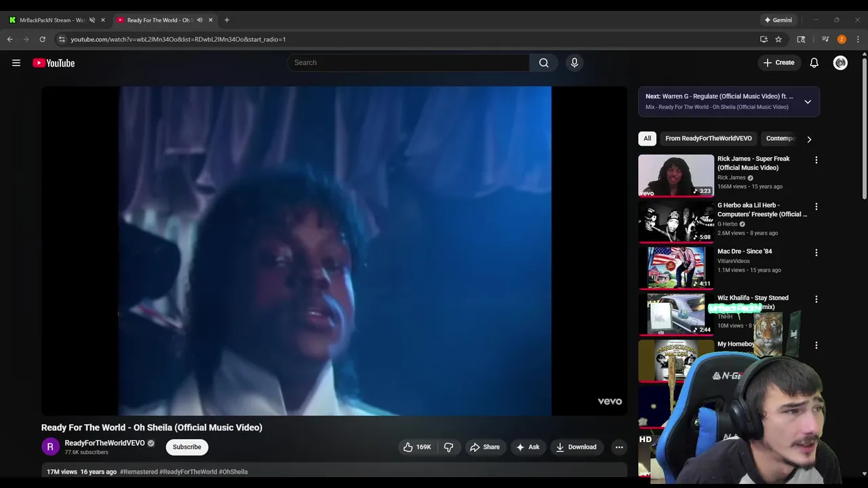Reload the page in browser

tap(42, 39)
